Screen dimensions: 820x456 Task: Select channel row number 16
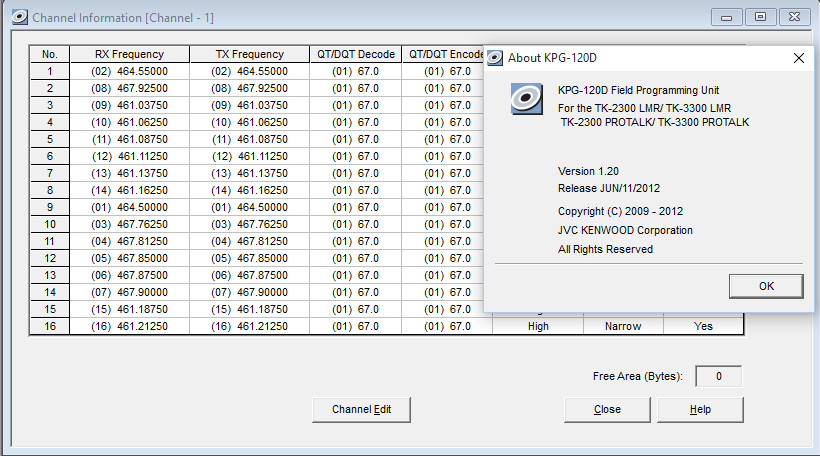(50, 326)
